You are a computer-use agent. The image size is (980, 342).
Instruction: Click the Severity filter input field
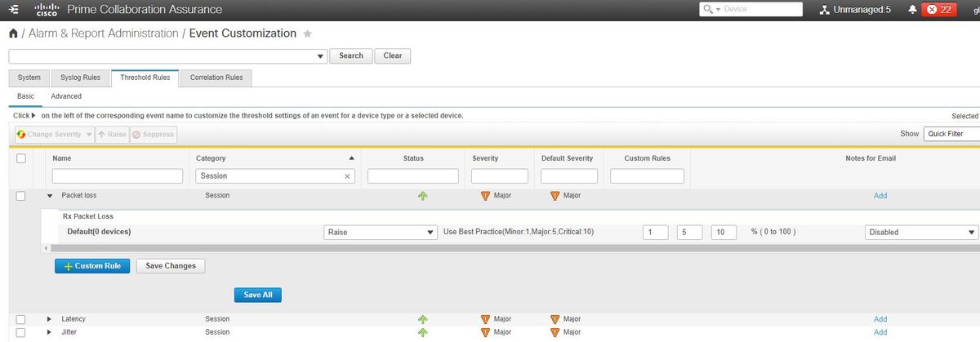tap(499, 176)
